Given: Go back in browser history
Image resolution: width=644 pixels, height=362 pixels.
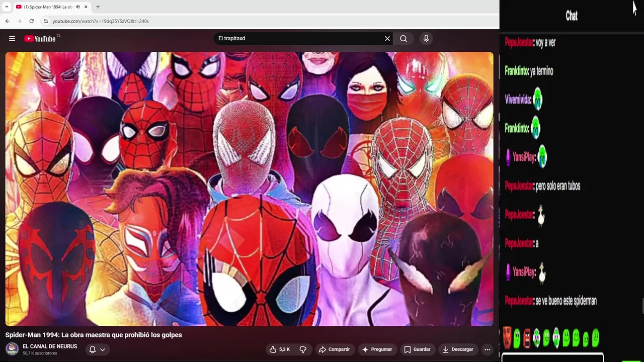Looking at the screenshot, I should coord(7,21).
